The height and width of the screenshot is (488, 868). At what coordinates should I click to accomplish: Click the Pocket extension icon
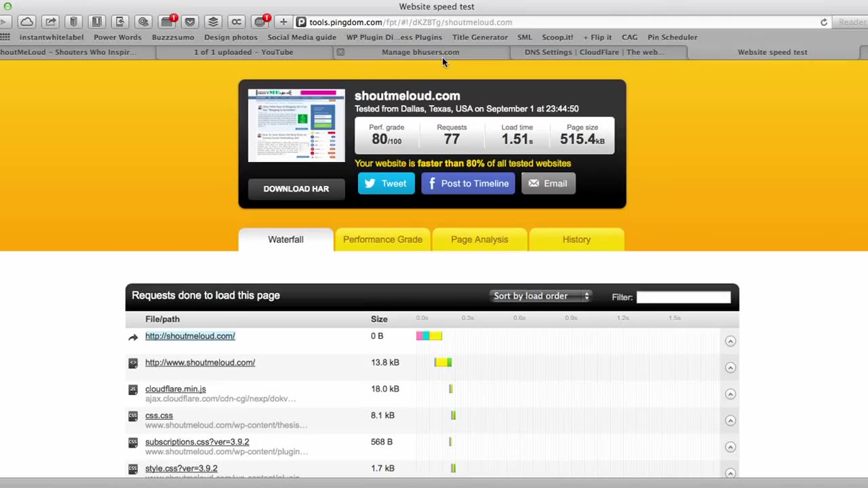click(x=190, y=22)
